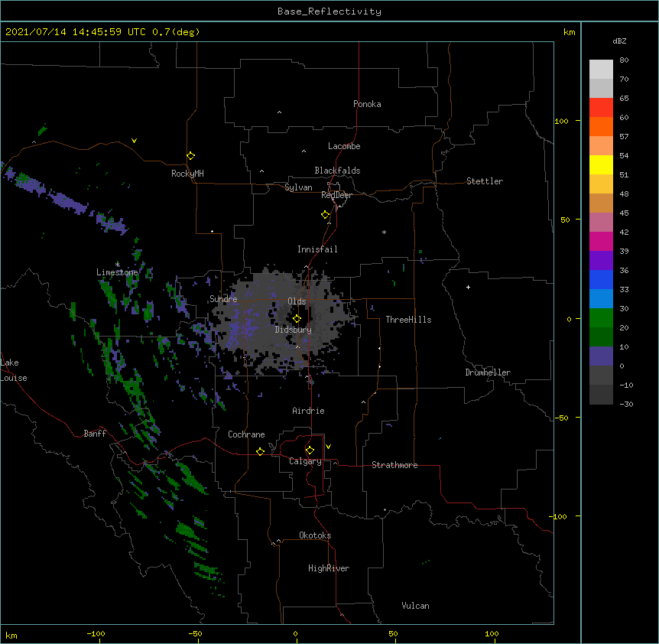
Task: Click the Limestone label
Action: (x=117, y=272)
